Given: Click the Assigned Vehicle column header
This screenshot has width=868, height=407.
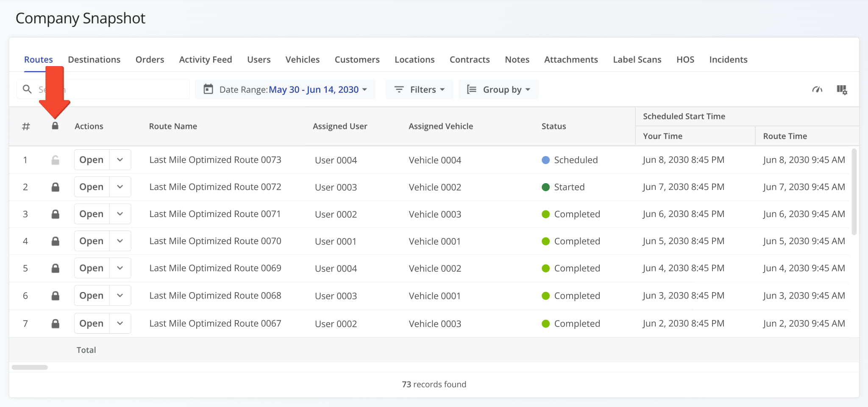Looking at the screenshot, I should click(441, 126).
